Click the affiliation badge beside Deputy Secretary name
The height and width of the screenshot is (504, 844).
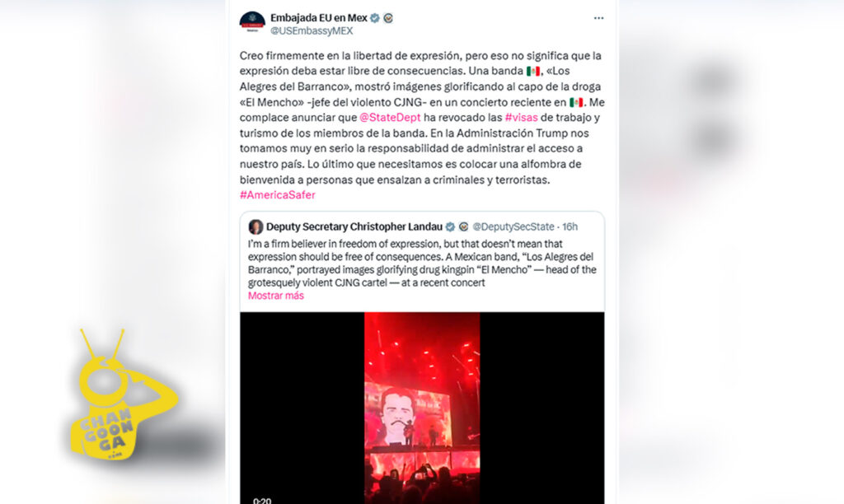463,227
